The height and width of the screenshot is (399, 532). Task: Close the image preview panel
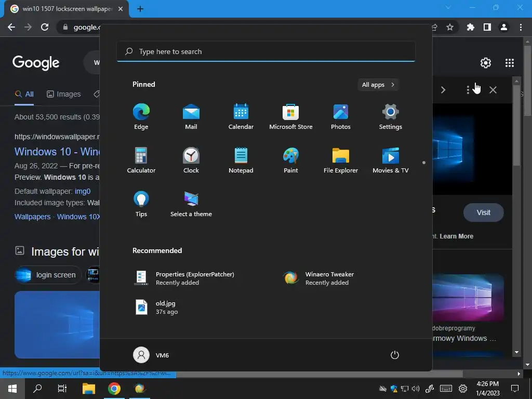pos(493,90)
